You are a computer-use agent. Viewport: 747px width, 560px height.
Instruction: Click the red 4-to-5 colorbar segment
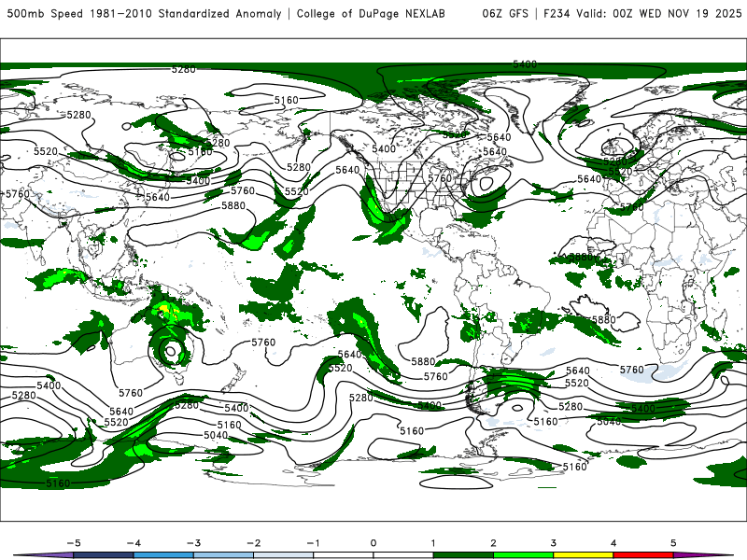click(643, 555)
